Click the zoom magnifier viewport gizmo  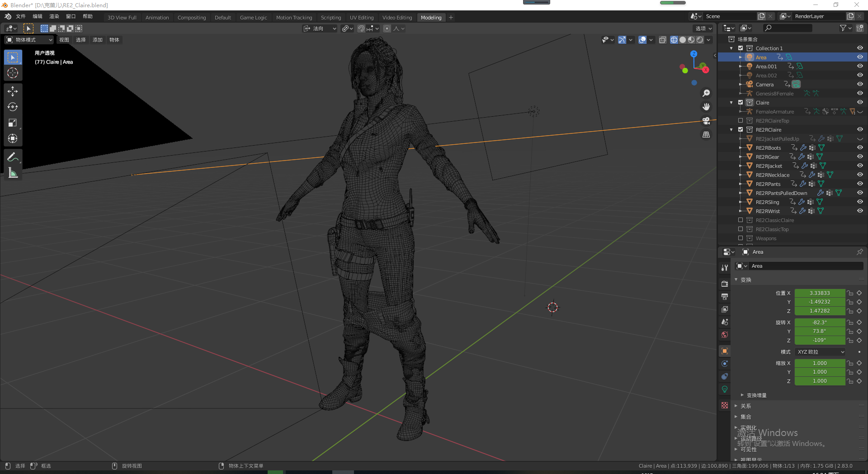(706, 93)
